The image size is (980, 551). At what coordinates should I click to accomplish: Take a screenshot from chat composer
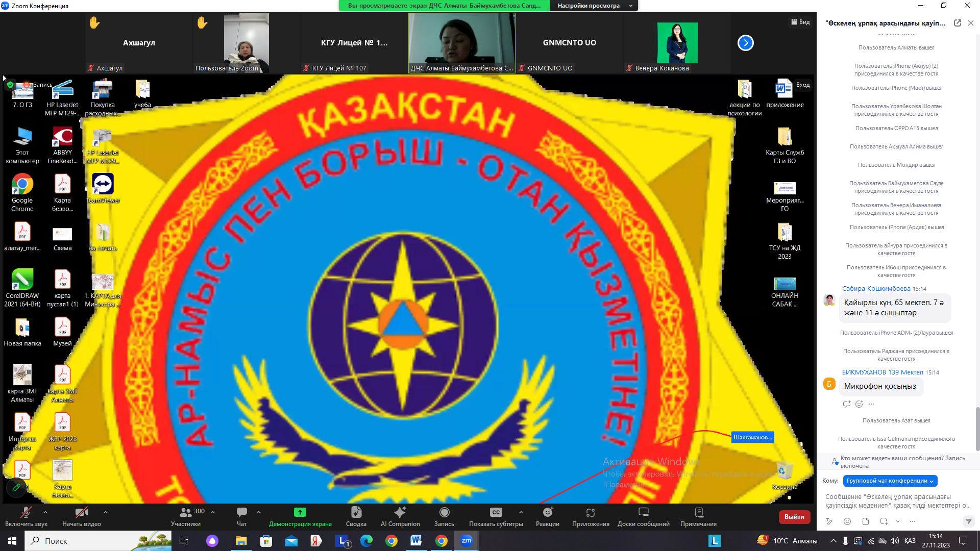(x=884, y=521)
